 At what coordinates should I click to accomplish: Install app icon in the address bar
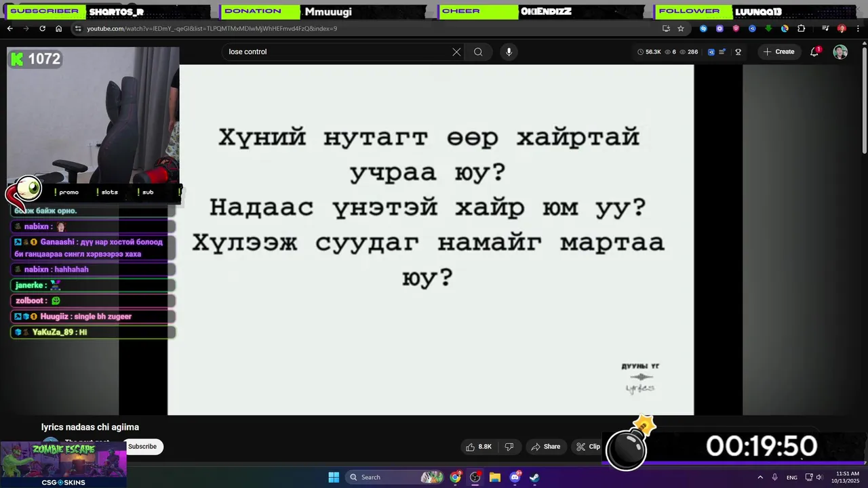click(x=666, y=28)
